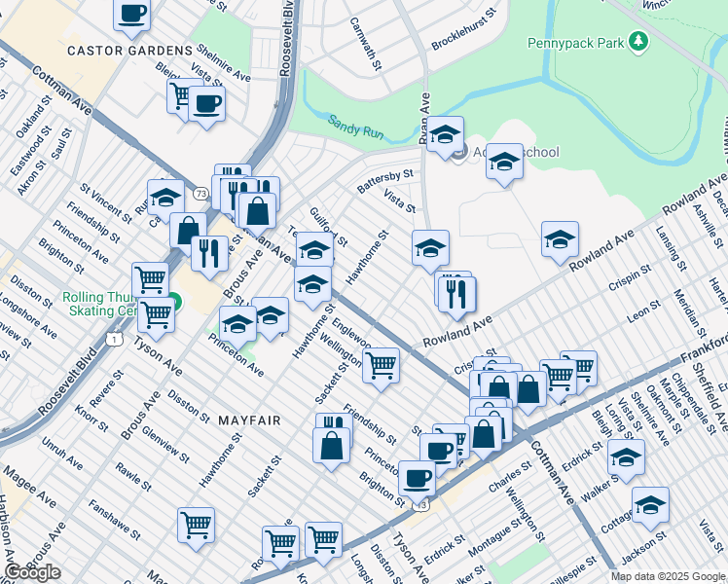
Task: Click the school marker beside the Academy school label
Action: (x=505, y=164)
